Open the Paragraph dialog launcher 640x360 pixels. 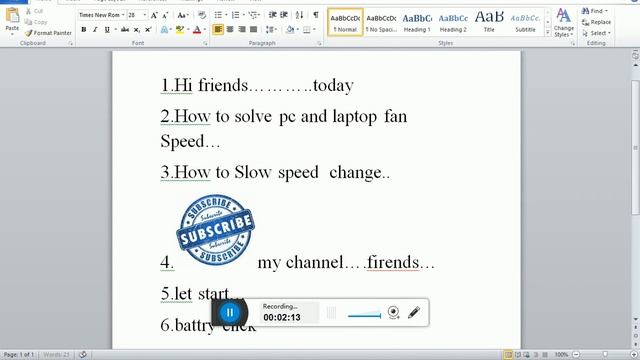319,43
